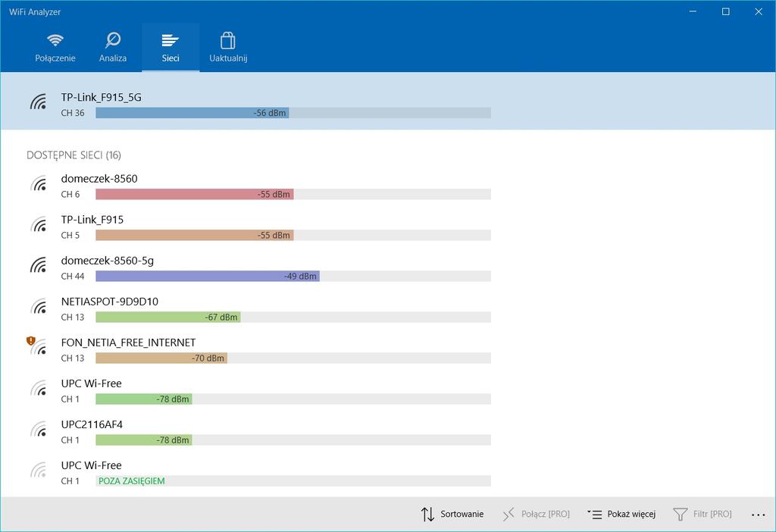Click the connect arrows icon

(508, 514)
